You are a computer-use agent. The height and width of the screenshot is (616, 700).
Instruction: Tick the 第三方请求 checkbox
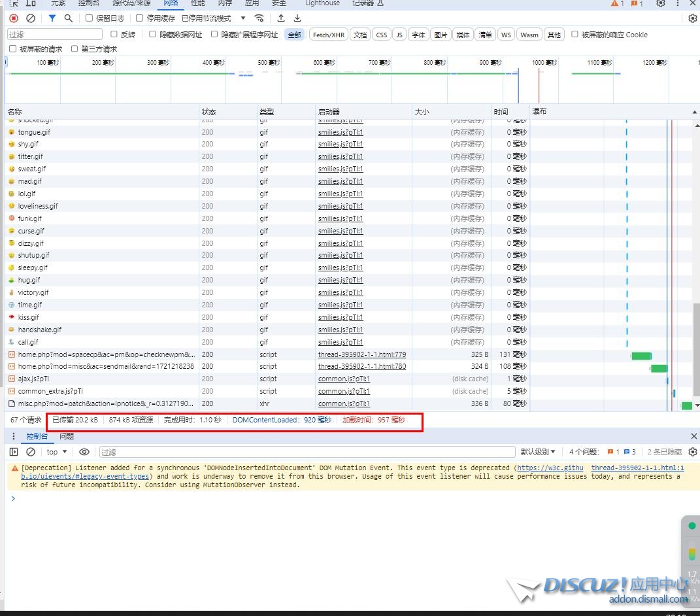click(75, 49)
